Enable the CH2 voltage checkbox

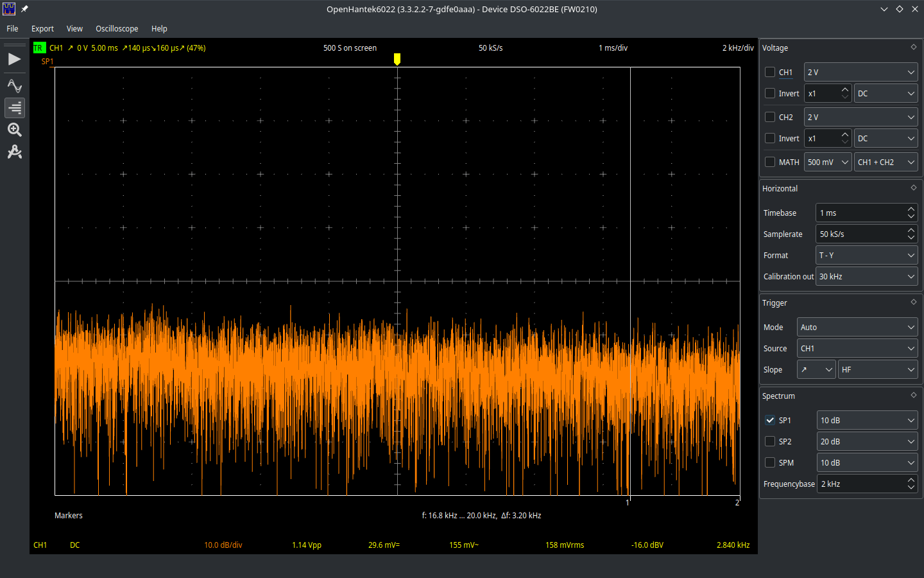click(770, 117)
